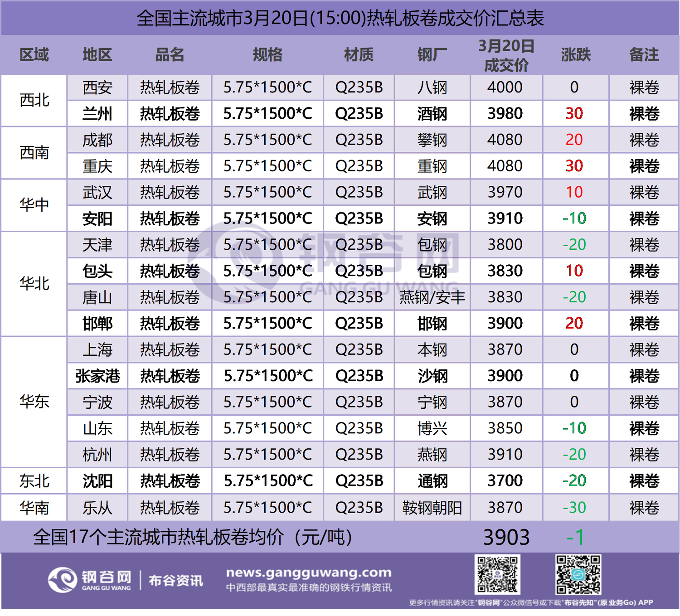
Task: Click the national average price 3903
Action: click(x=506, y=538)
